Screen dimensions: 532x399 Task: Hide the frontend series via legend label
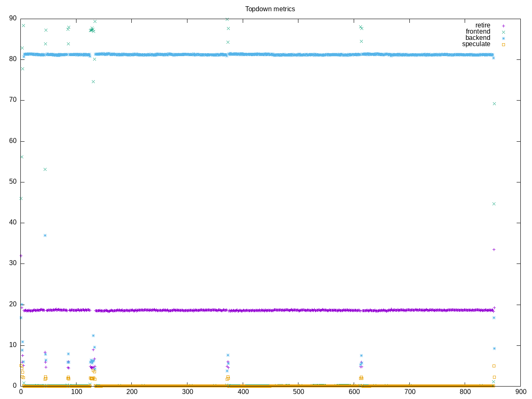(x=478, y=32)
